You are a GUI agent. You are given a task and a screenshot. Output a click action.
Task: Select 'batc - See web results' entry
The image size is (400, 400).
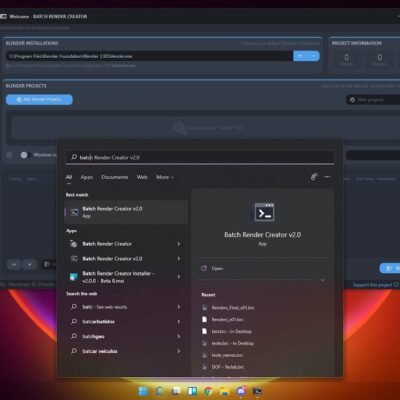point(126,307)
